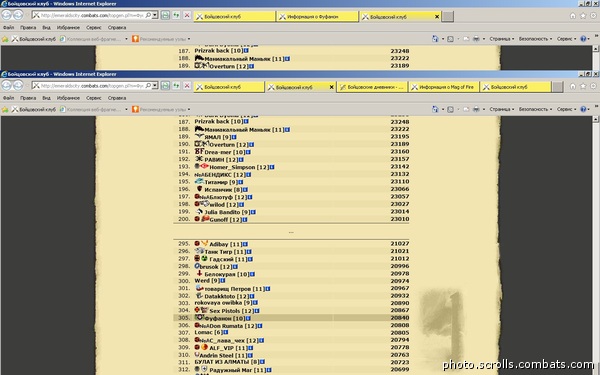The height and width of the screenshot is (375, 600).
Task: Open Избранное menu in front window
Action: click(68, 98)
